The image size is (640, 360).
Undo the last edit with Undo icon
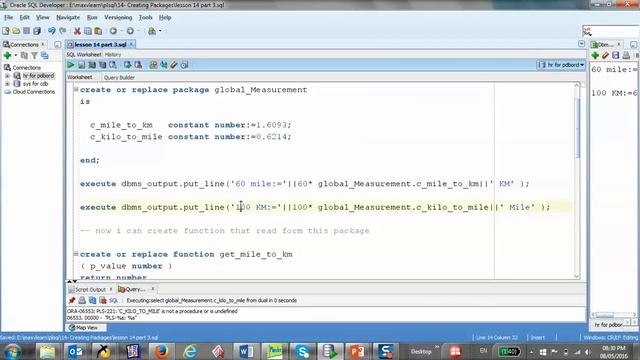51,31
